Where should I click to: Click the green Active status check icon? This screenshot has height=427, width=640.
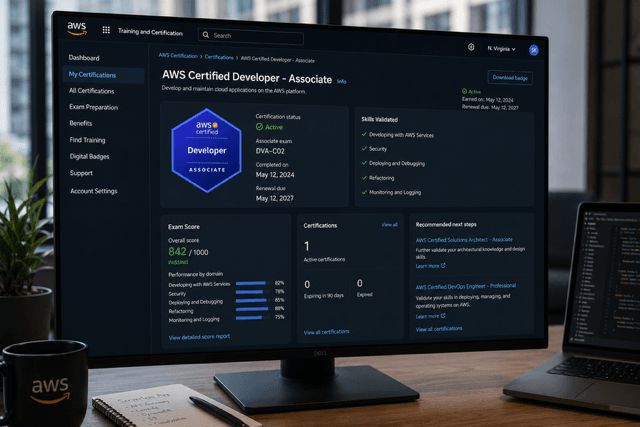(x=259, y=127)
